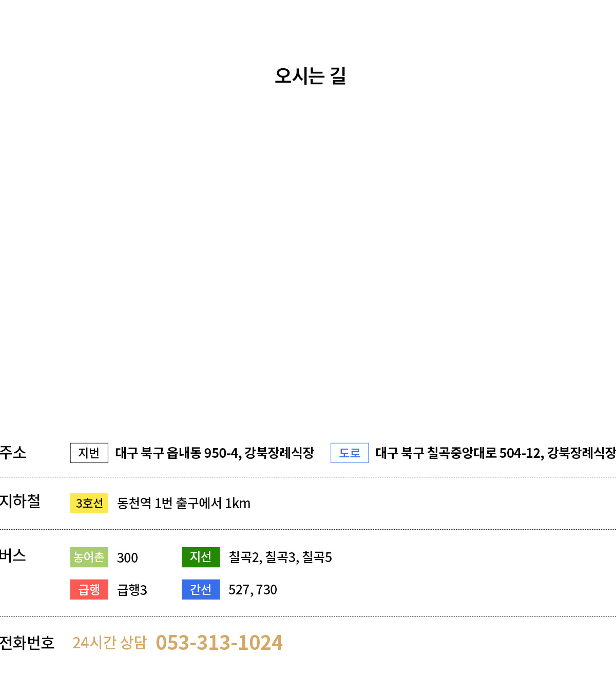Screen dimensions: 616x695
Task: Click bus routes 527, 730
Action: [253, 590]
